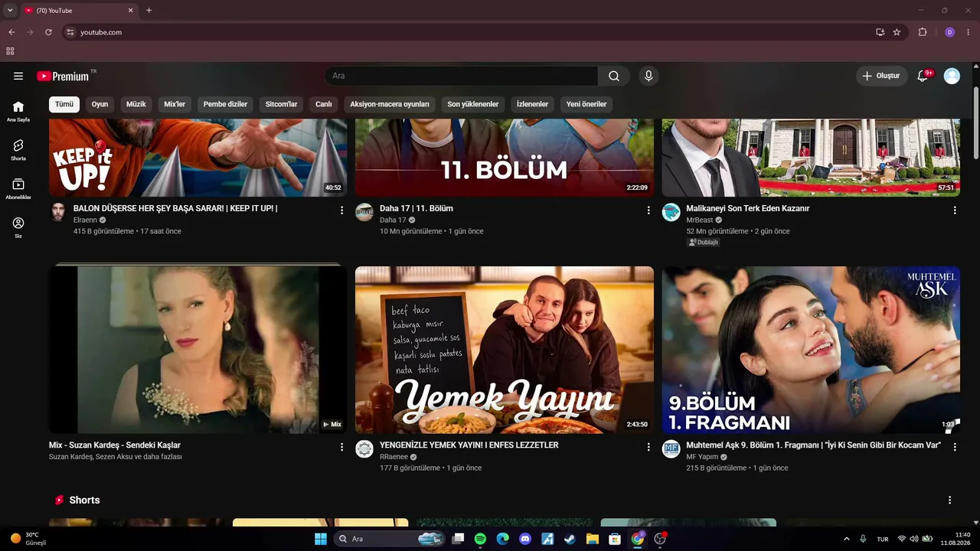Select the İzlenenler filter chip
980x551 pixels.
click(x=533, y=104)
